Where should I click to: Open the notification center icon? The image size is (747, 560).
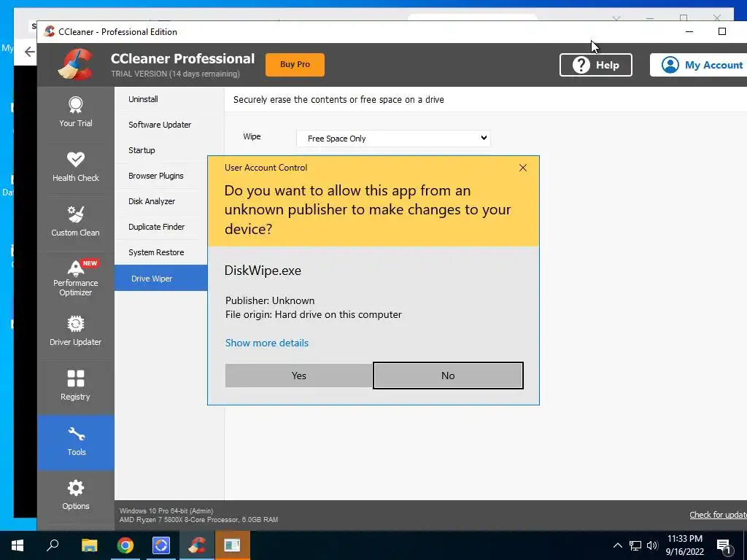(x=724, y=546)
